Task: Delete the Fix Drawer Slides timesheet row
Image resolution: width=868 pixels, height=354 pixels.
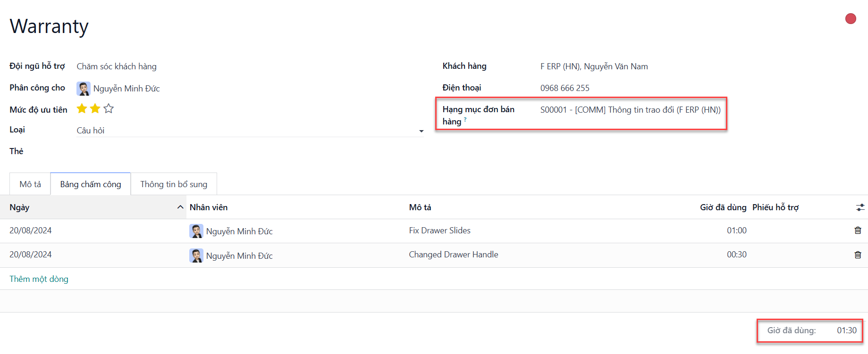Action: [x=858, y=231]
